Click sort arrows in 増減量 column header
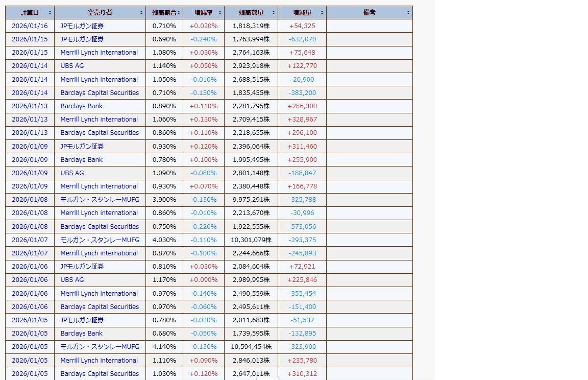Image resolution: width=588 pixels, height=380 pixels. (x=322, y=13)
